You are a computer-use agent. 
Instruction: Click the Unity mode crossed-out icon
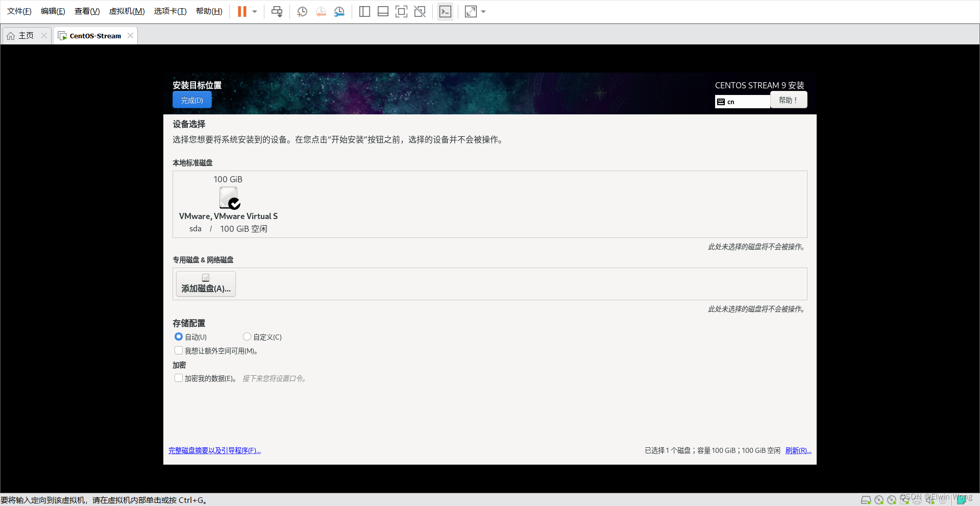(x=420, y=11)
